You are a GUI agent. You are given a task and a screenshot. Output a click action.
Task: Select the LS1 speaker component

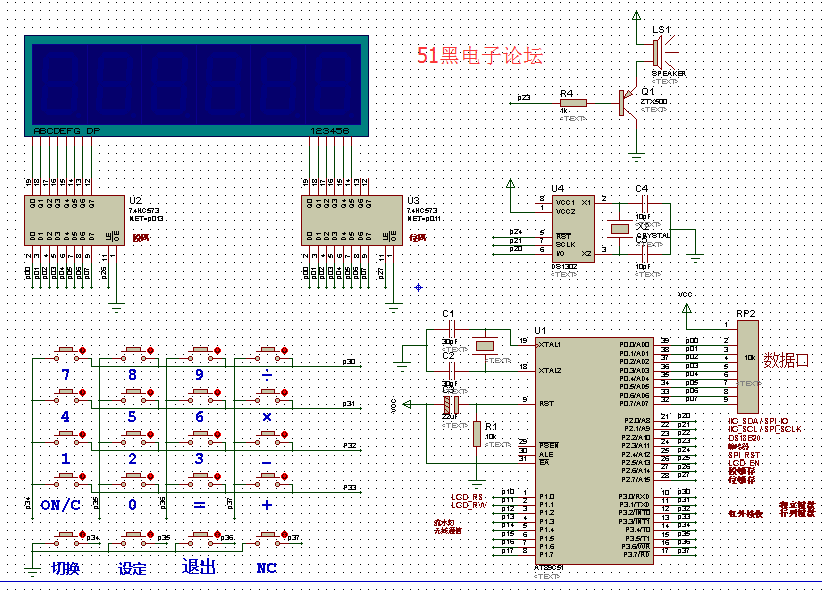pos(660,52)
